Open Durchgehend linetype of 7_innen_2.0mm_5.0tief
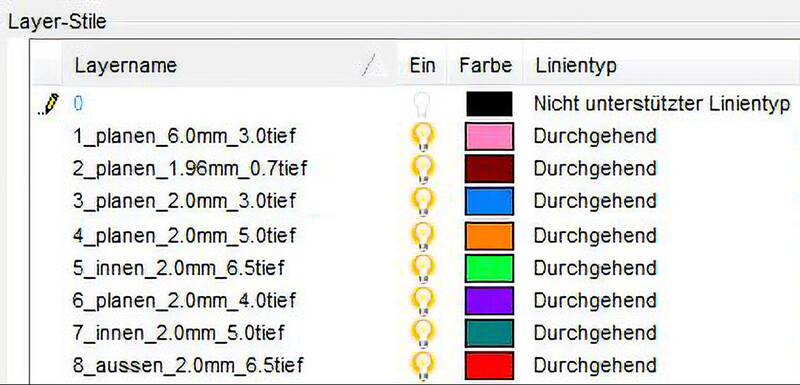The width and height of the screenshot is (800, 385). tap(595, 332)
